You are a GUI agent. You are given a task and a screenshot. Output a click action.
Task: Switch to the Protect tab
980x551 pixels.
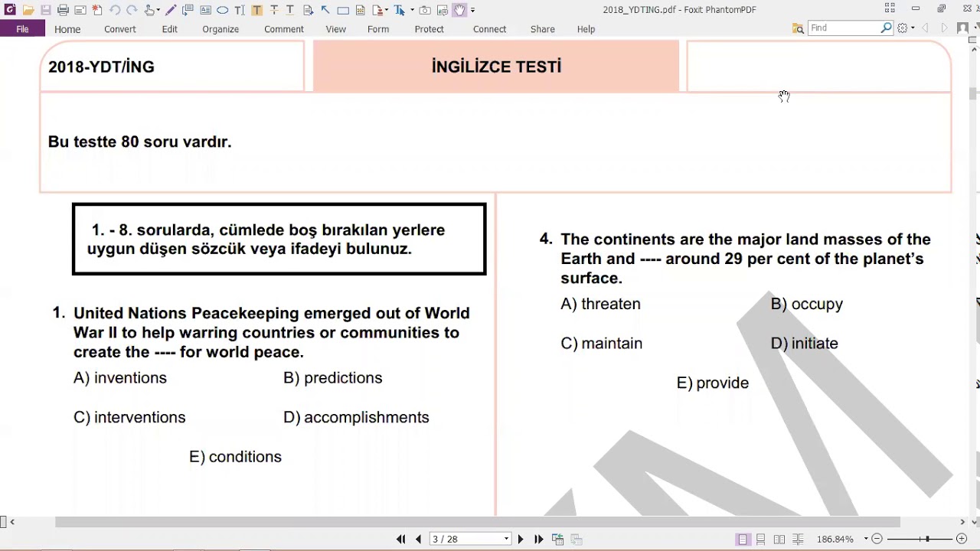point(430,29)
